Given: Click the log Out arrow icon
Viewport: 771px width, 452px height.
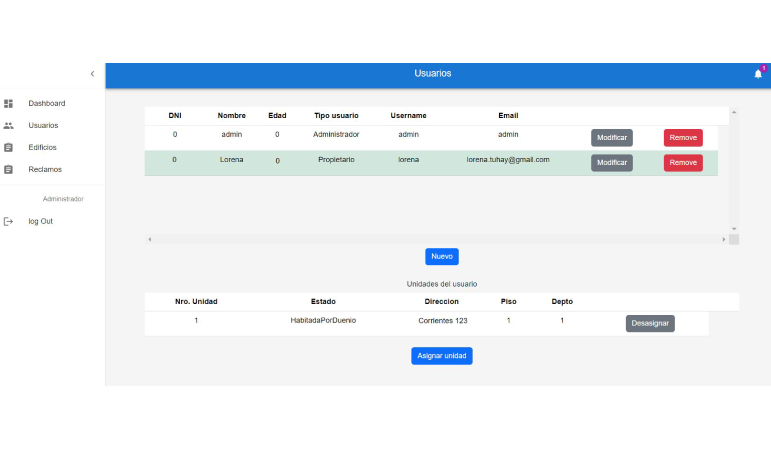Looking at the screenshot, I should pos(9,221).
